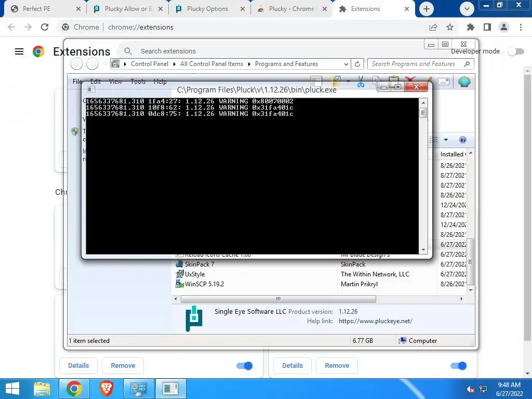The image size is (532, 399).
Task: Open Control Panel taskbar button
Action: (x=138, y=389)
